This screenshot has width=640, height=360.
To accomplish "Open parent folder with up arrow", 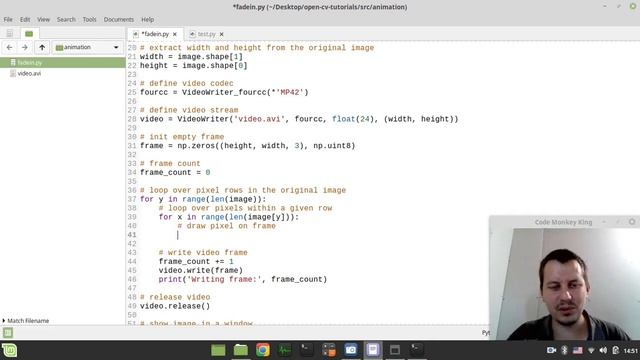I will pos(42,47).
